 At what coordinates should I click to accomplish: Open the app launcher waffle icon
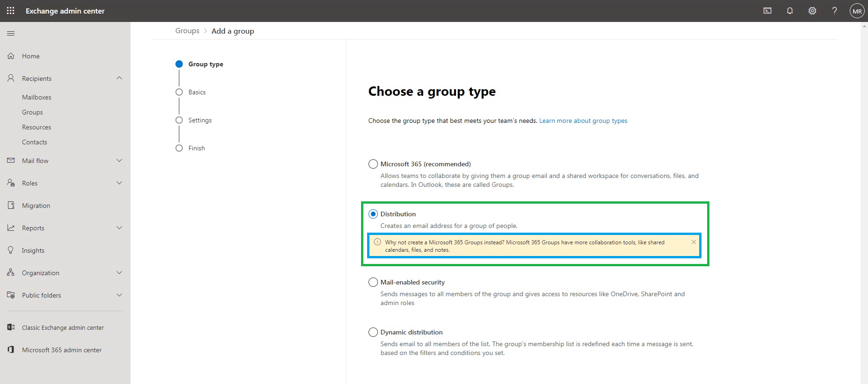pos(10,11)
